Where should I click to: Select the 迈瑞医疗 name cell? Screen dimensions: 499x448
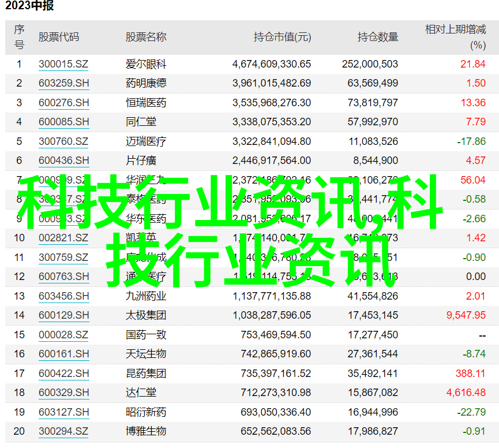[x=146, y=141]
